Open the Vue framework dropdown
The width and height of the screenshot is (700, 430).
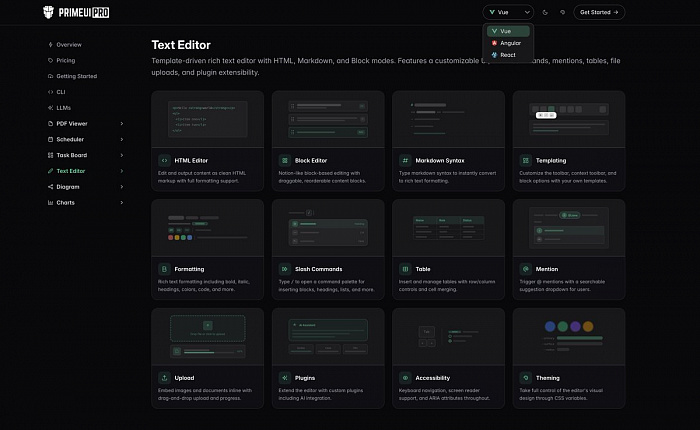pyautogui.click(x=508, y=13)
